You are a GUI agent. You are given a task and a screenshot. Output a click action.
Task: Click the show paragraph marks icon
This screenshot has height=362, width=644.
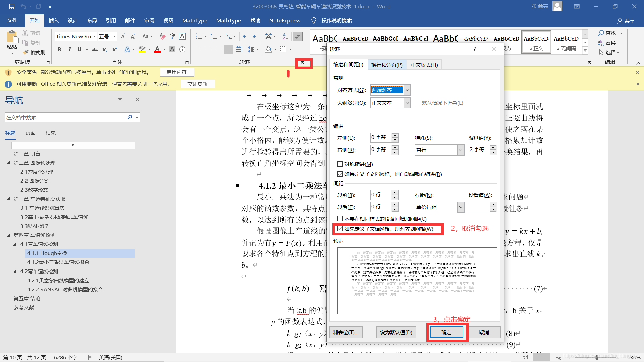298,36
